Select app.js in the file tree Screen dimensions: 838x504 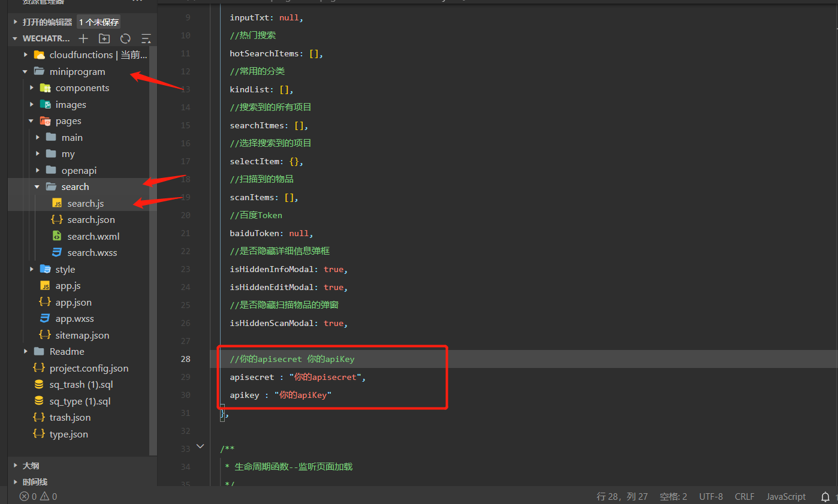pos(68,286)
